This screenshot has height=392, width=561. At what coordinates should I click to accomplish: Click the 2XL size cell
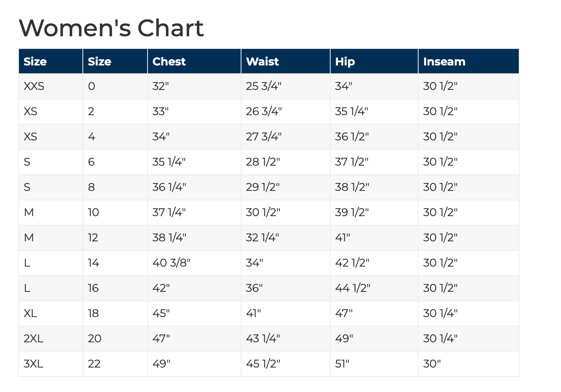34,338
